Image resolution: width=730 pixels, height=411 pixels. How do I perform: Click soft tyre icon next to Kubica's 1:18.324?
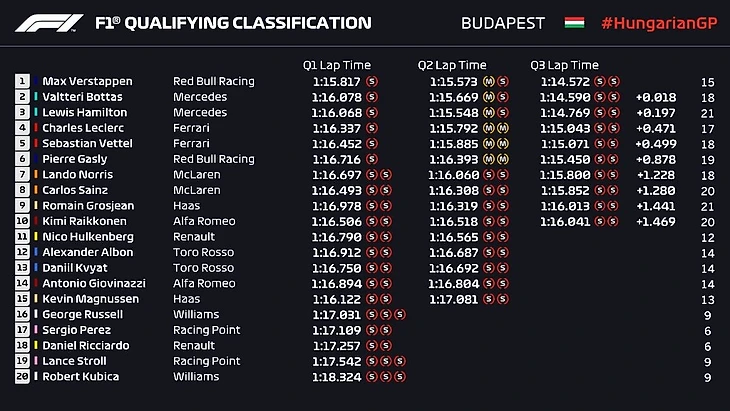tap(372, 377)
